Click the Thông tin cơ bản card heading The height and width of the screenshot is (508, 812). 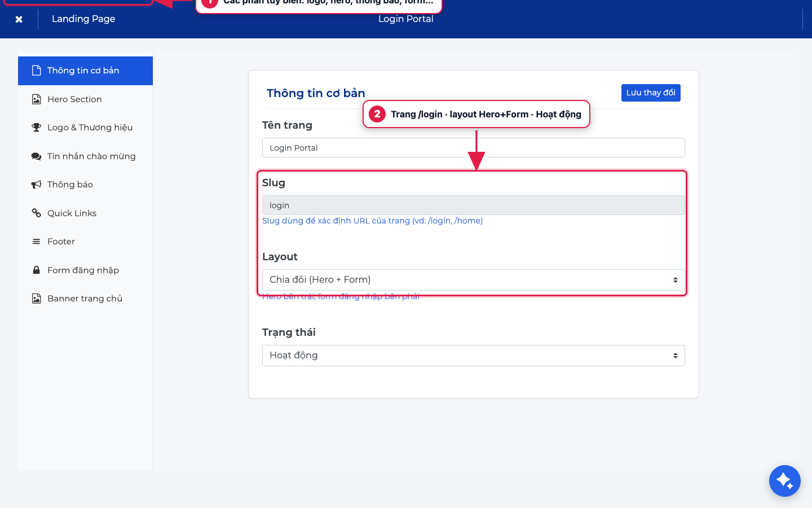316,93
